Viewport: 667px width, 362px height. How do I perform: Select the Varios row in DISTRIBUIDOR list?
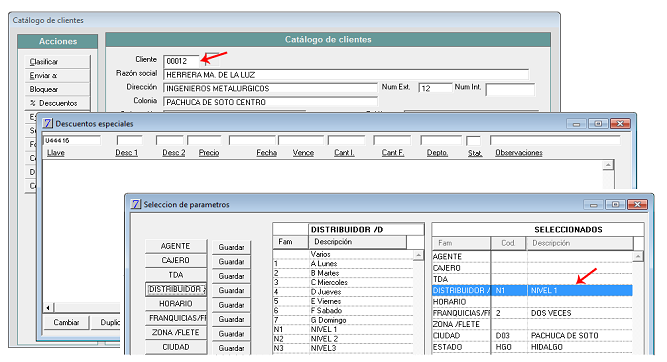pyautogui.click(x=343, y=254)
